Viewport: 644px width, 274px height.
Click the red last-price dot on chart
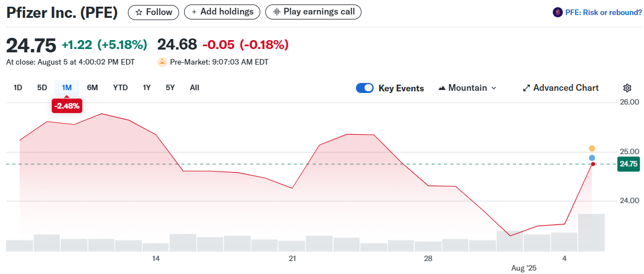pos(593,164)
